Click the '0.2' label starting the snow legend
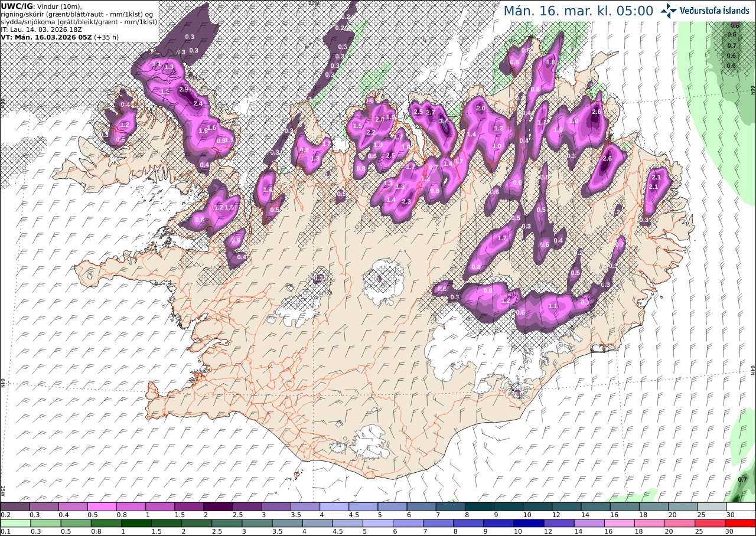The width and height of the screenshot is (756, 536). pos(5,515)
